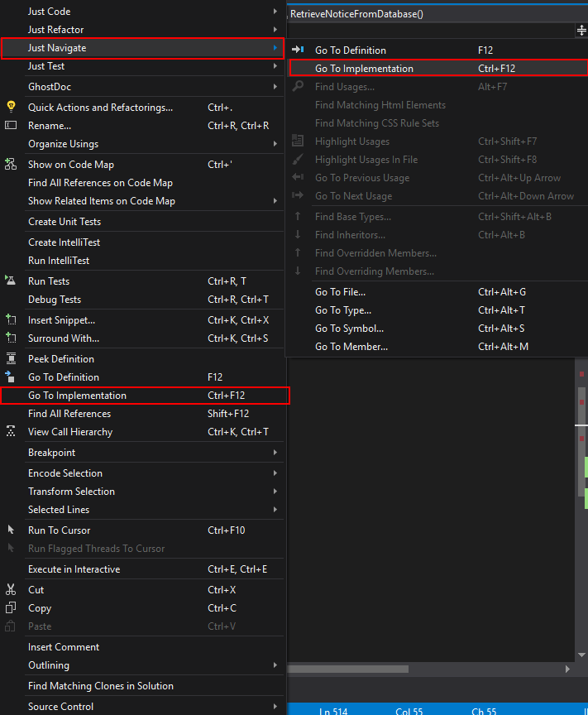The width and height of the screenshot is (588, 715).
Task: Expand the GhostDoc submenu arrow
Action: 275,87
